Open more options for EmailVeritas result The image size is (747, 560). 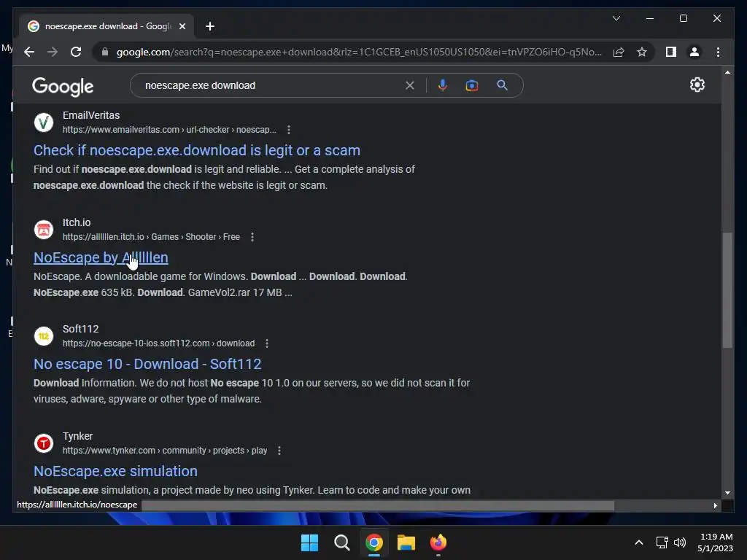click(x=289, y=130)
